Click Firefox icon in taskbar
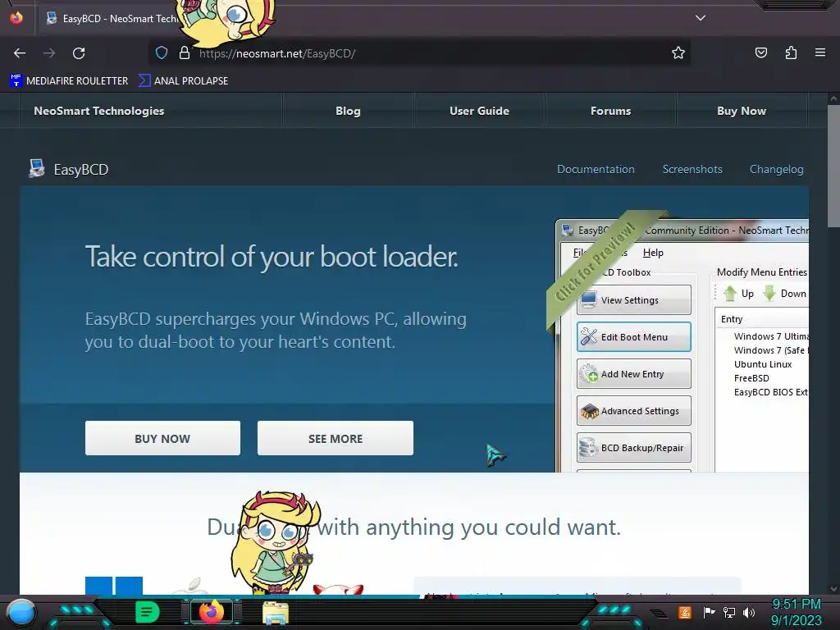 [x=212, y=611]
